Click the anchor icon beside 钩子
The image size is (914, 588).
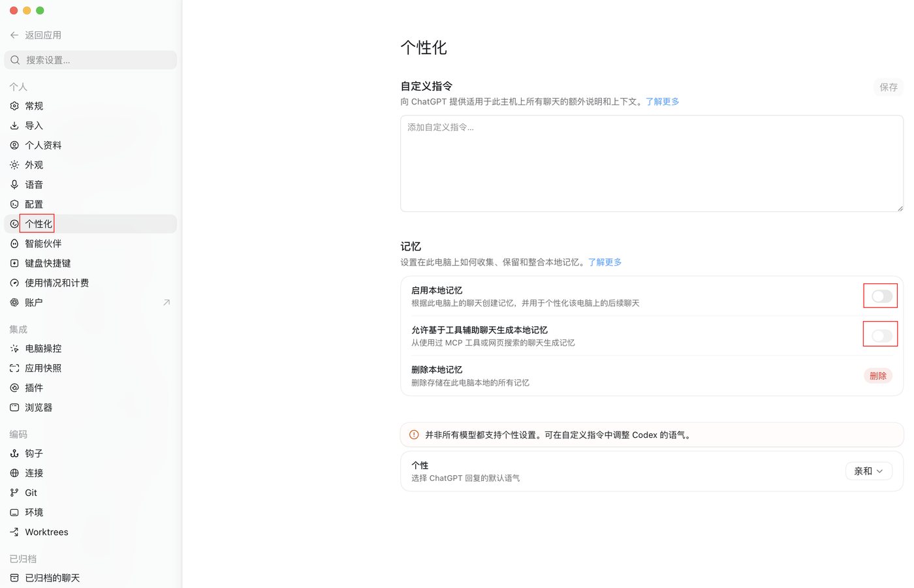click(x=14, y=453)
